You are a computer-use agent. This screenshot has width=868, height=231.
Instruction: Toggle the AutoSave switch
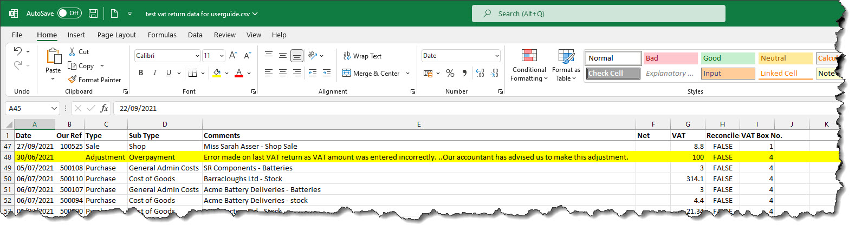69,14
